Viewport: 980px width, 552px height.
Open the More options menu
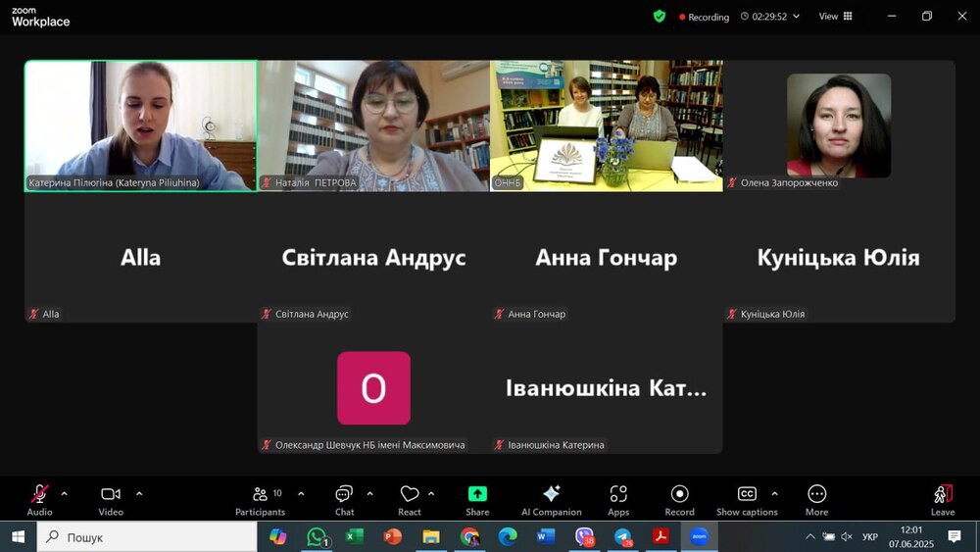[x=816, y=498]
